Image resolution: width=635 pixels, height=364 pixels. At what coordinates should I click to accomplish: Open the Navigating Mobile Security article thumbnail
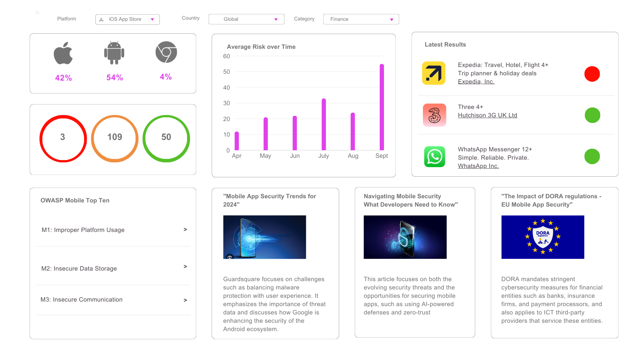click(405, 237)
